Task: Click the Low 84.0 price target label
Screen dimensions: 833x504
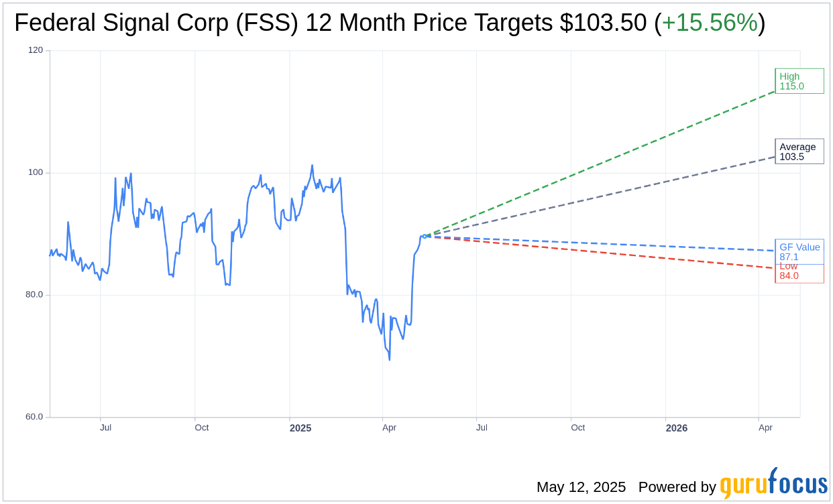Action: pyautogui.click(x=799, y=271)
